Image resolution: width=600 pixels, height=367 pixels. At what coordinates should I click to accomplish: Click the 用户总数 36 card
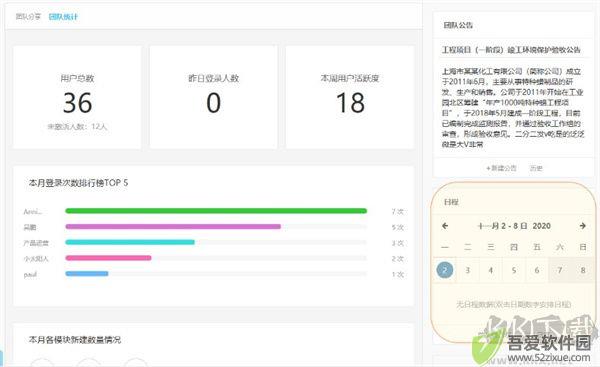[77, 97]
